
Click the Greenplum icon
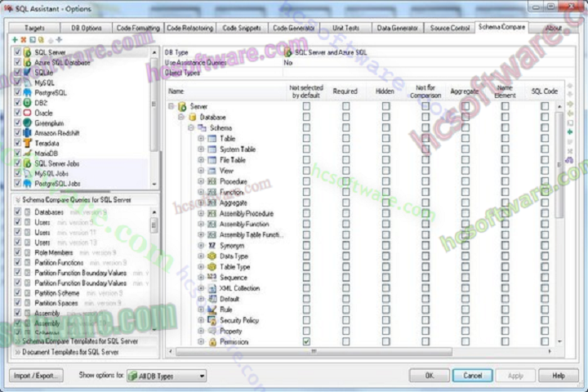tap(28, 123)
